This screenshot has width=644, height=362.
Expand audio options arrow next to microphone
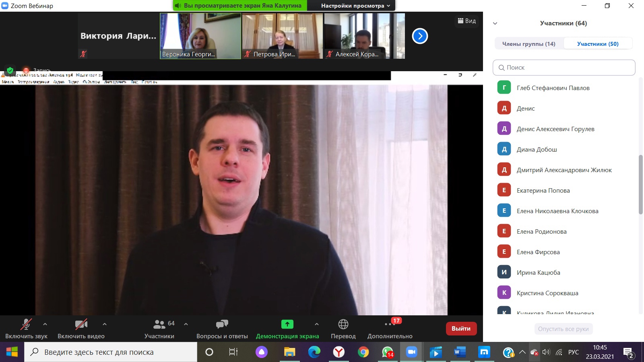45,324
